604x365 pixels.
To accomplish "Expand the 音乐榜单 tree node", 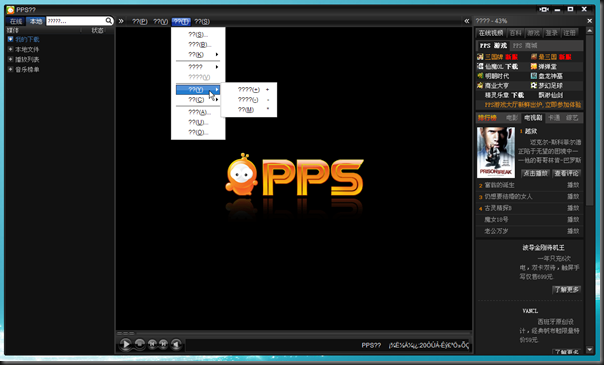I will pyautogui.click(x=10, y=69).
